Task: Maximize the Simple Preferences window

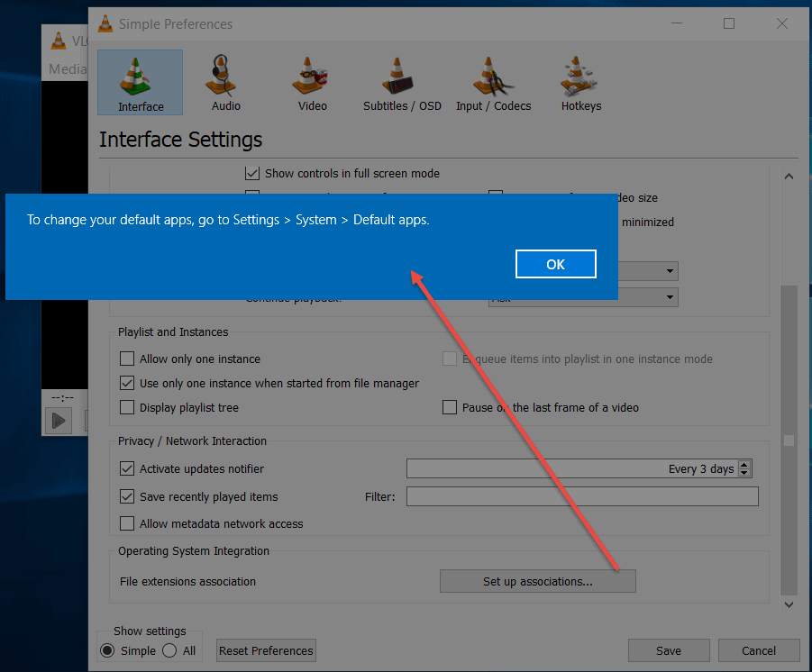Action: (729, 23)
